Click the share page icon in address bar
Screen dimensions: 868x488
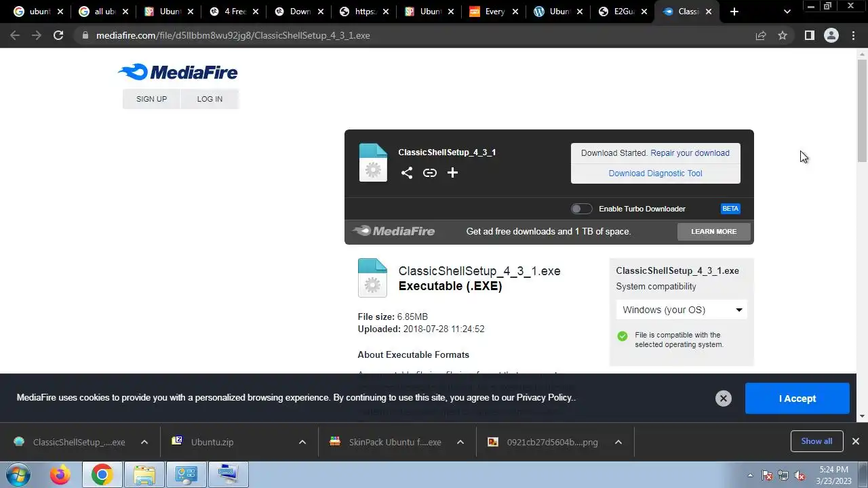761,35
